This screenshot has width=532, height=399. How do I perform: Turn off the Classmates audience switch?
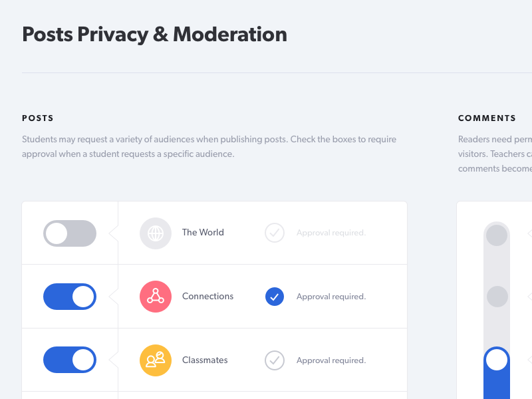point(70,360)
